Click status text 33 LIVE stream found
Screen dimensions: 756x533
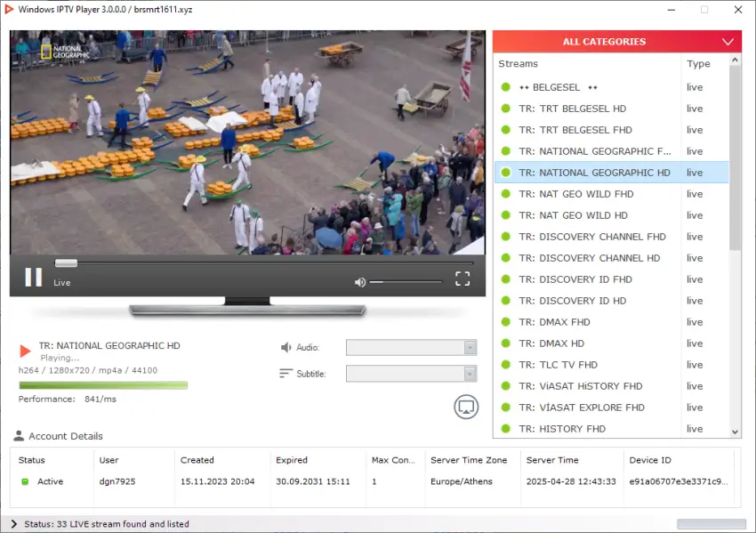point(107,524)
